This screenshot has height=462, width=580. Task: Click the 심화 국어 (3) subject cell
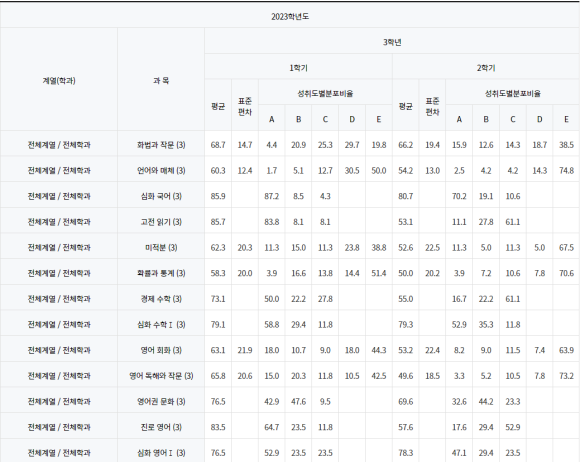coord(161,196)
